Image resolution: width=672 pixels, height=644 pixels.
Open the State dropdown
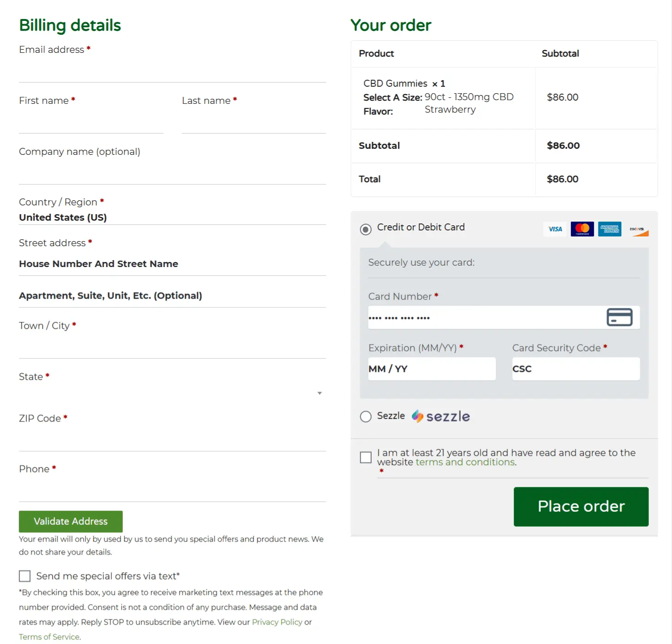click(319, 393)
